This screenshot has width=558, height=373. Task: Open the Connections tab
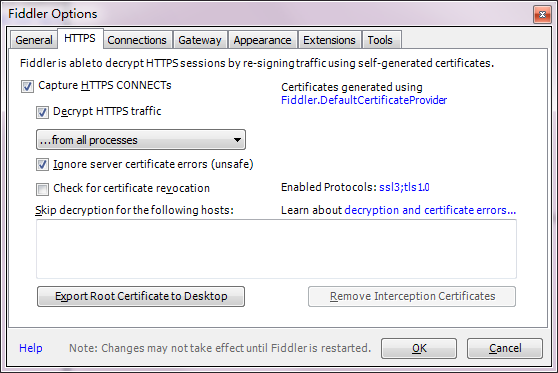(137, 40)
